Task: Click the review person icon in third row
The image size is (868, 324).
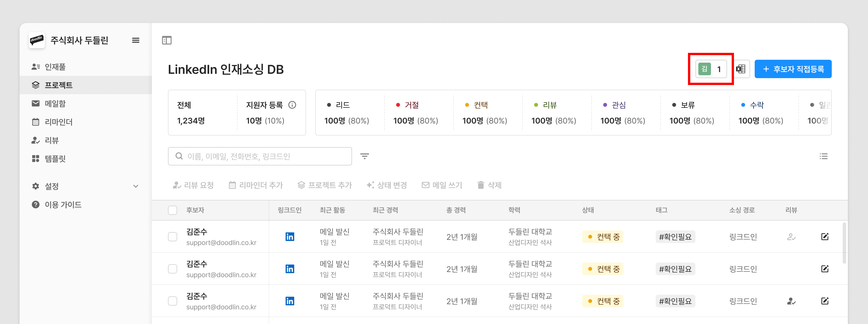Action: [791, 301]
